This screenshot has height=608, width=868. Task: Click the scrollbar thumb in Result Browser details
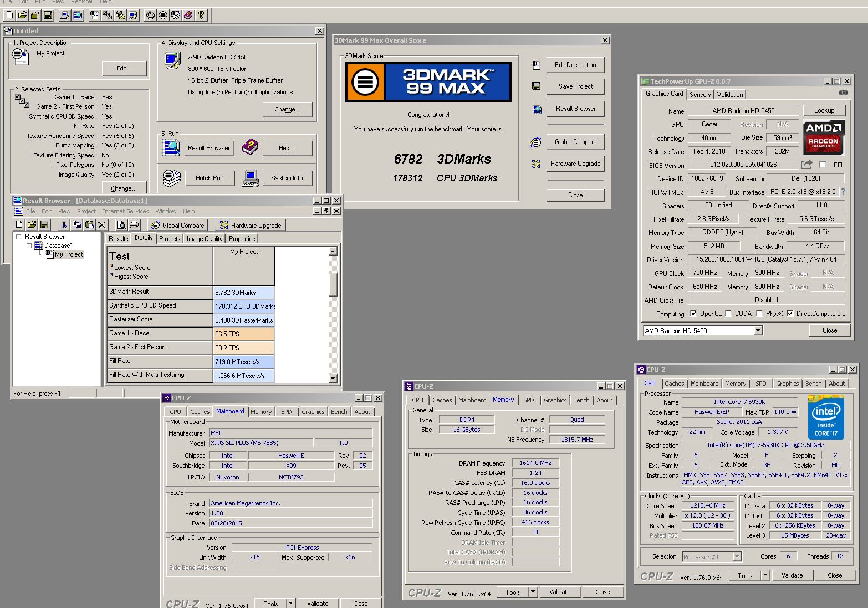(x=333, y=285)
